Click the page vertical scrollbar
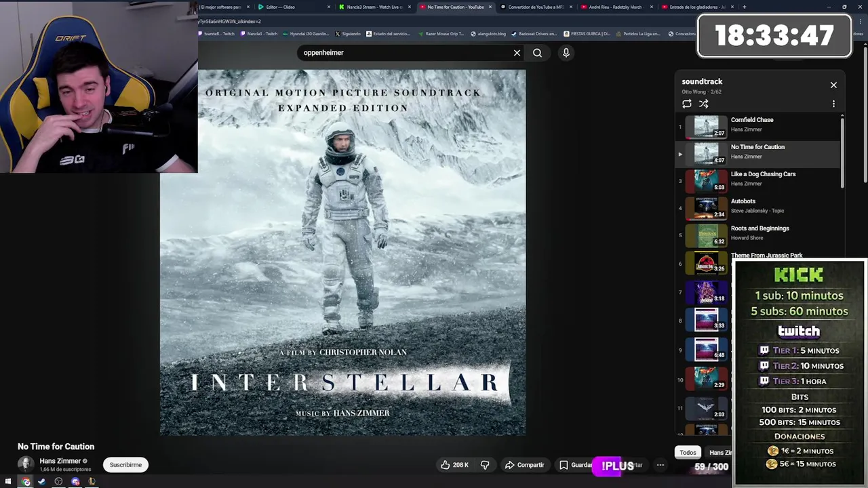 pos(865,114)
